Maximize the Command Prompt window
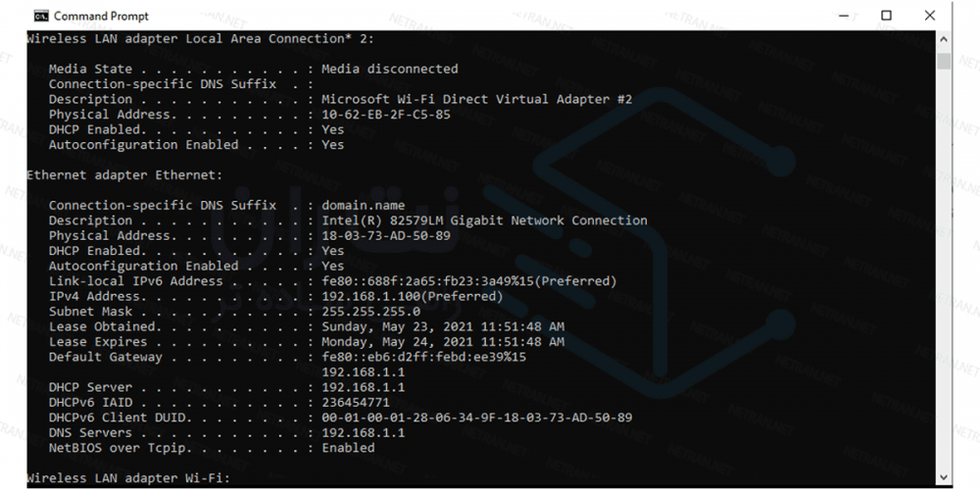Screen dimensions: 980x490 pos(886,16)
